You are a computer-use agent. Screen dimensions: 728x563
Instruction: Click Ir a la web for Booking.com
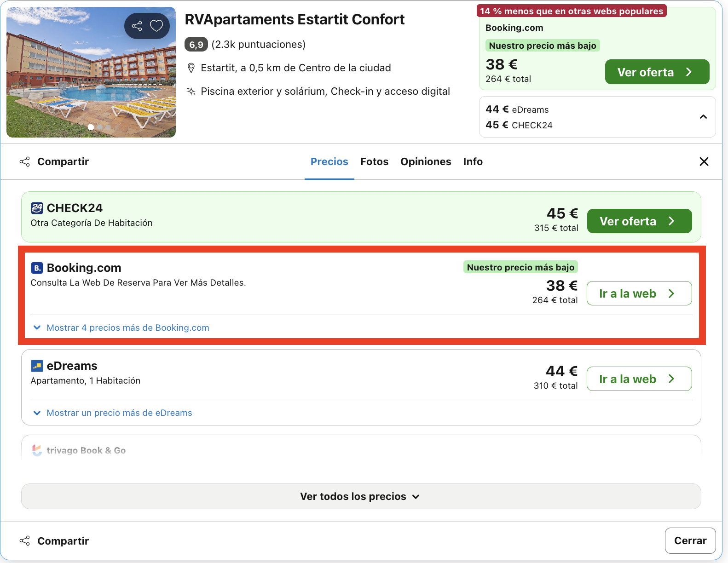click(639, 293)
